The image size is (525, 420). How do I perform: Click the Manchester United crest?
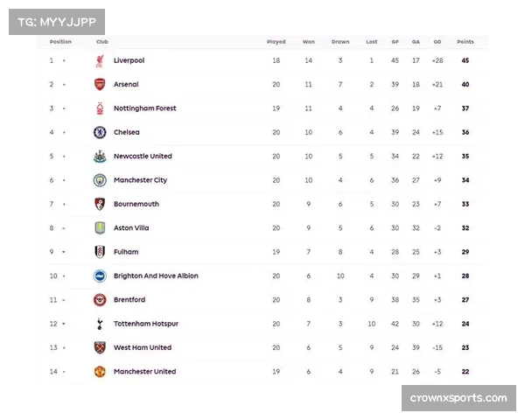coord(99,372)
